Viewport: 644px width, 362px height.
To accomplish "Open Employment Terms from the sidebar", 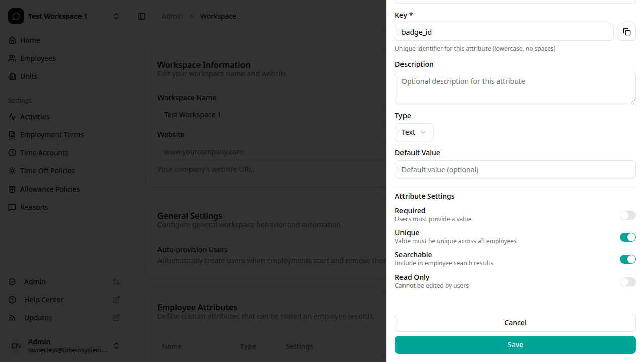I will click(52, 134).
